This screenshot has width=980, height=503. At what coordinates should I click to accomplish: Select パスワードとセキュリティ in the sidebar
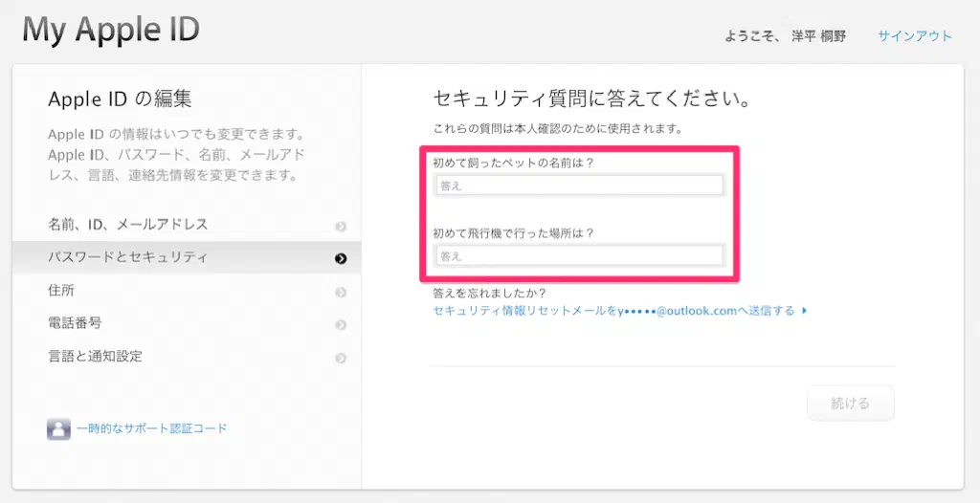[128, 257]
